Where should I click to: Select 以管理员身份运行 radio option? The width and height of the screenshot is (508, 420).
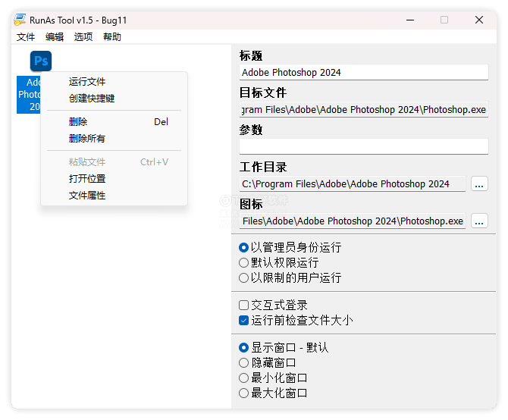tap(244, 247)
